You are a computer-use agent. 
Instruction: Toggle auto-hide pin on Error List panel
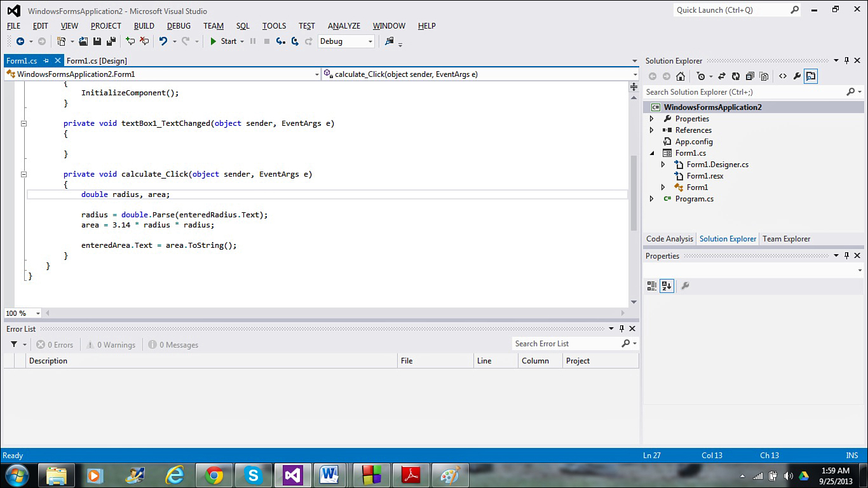tap(621, 329)
